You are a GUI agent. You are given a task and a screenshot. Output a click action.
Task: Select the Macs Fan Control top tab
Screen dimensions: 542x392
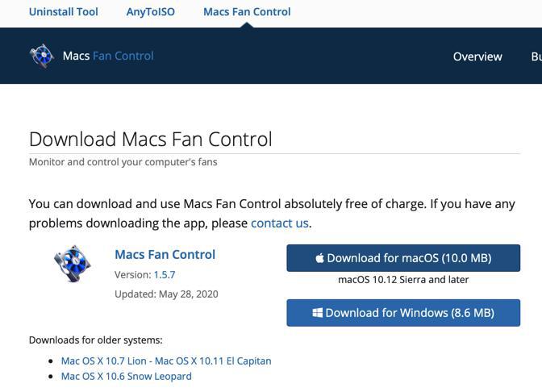[x=247, y=12]
